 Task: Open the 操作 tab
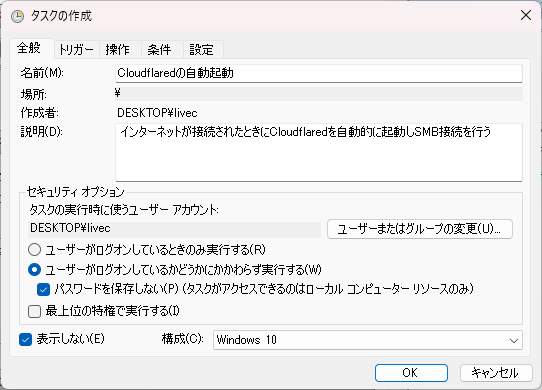(118, 50)
